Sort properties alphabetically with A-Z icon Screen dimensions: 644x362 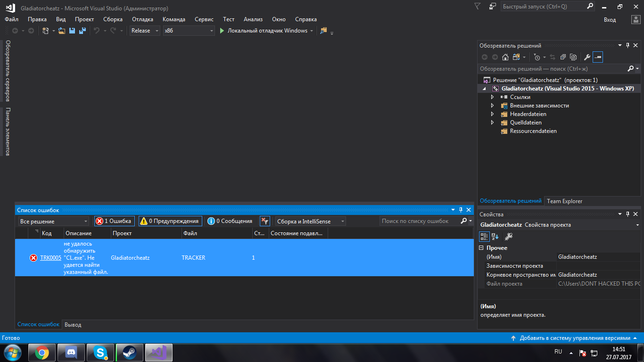495,237
